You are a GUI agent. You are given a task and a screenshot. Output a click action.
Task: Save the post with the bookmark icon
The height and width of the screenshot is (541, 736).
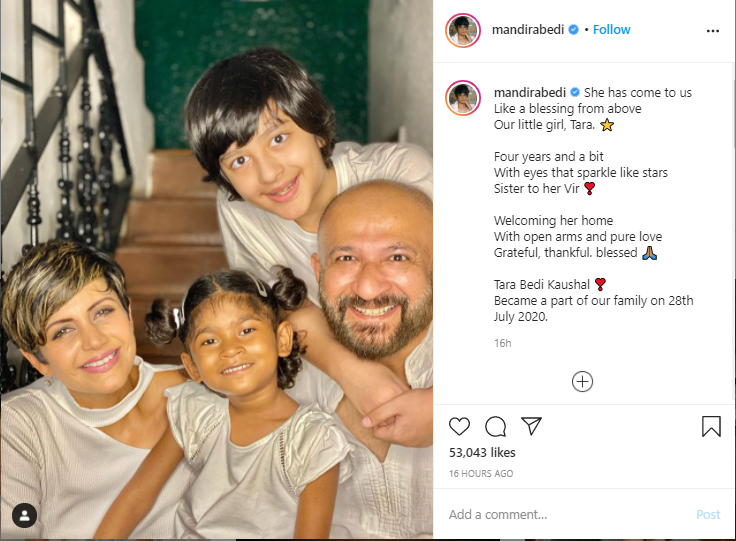click(711, 426)
